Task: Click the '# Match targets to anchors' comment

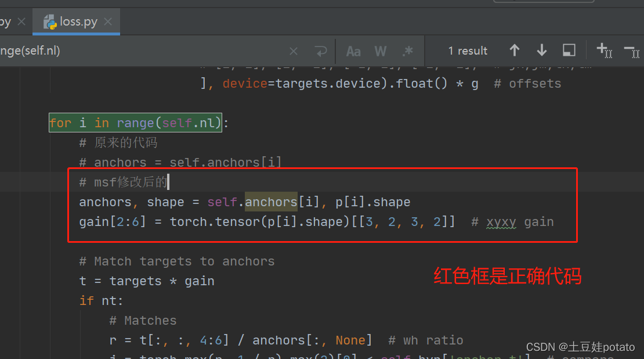Action: coord(177,261)
